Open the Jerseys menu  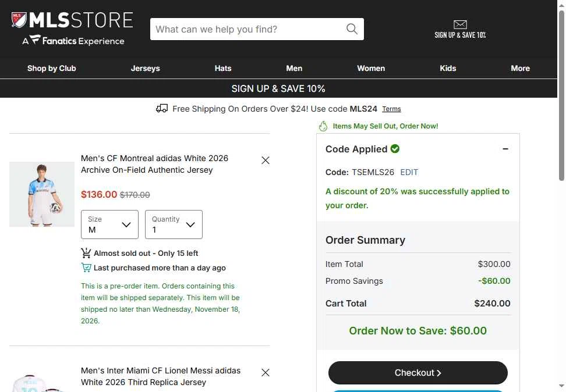click(145, 68)
